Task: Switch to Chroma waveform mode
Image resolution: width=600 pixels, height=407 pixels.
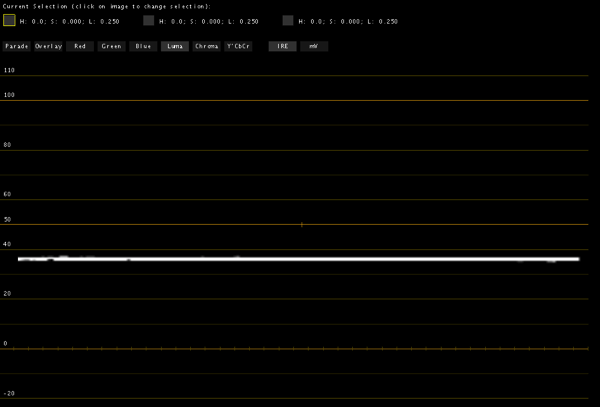Action: tap(207, 46)
